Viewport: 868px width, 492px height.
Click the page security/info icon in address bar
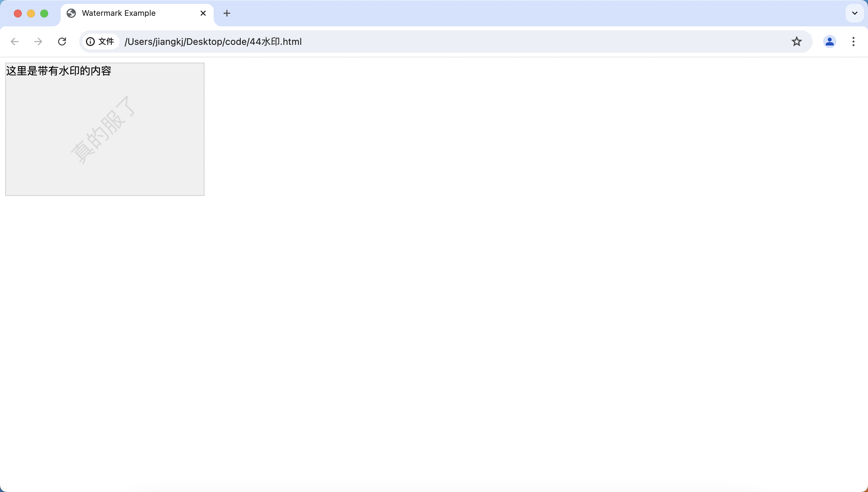pyautogui.click(x=90, y=41)
